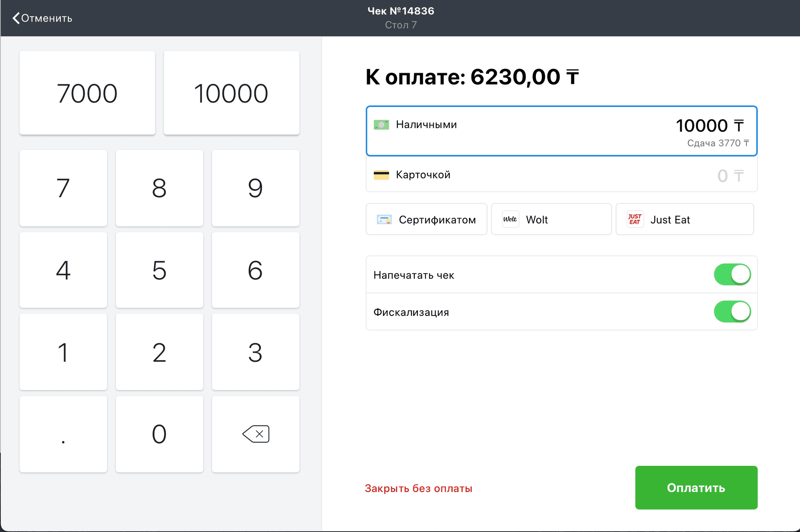This screenshot has width=800, height=532.
Task: Tap digit 2 on the keypad
Action: coord(159,352)
